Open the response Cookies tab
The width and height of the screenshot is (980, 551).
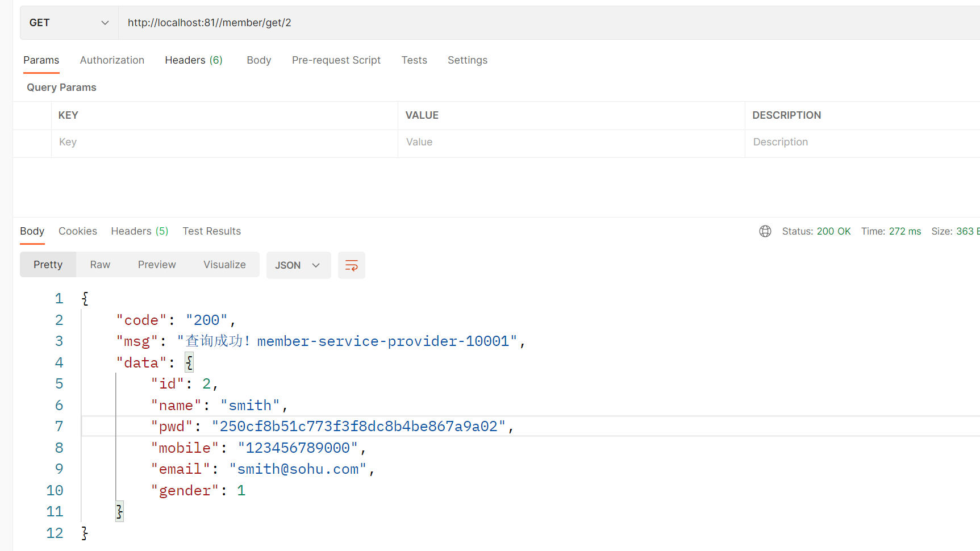click(x=78, y=231)
